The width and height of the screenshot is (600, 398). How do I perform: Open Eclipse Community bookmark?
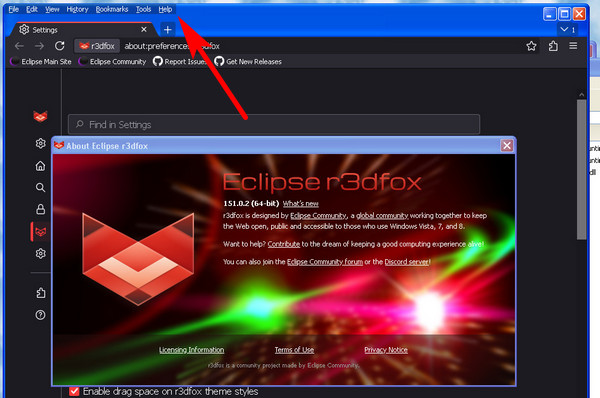point(112,62)
